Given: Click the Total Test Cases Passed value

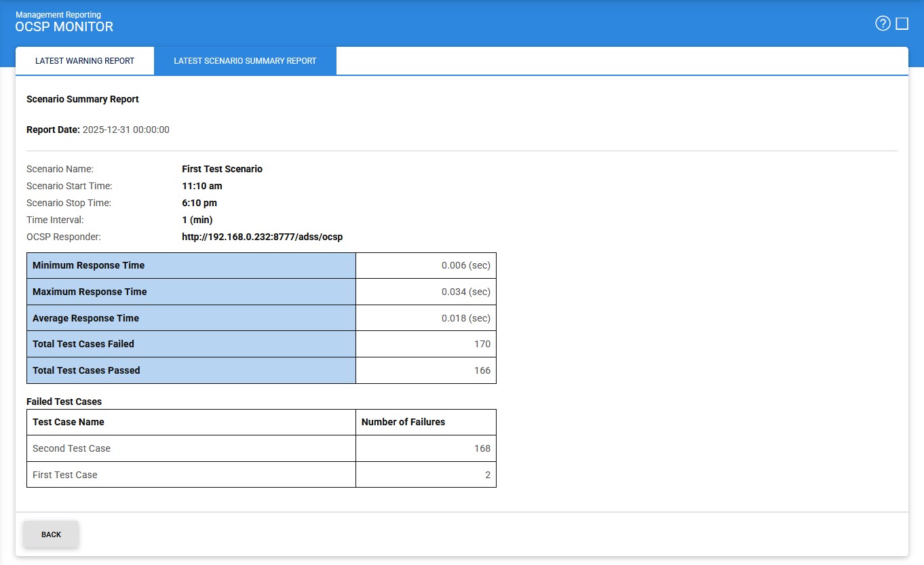Looking at the screenshot, I should point(482,370).
